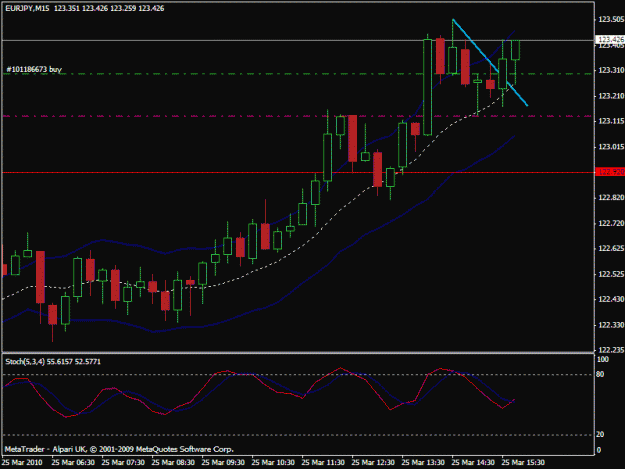The width and height of the screenshot is (625, 469).
Task: Click the 122.625 price scale value
Action: click(x=611, y=248)
